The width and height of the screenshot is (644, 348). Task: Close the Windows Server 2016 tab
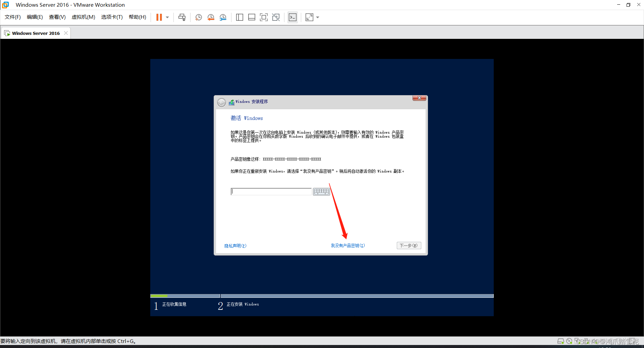(x=66, y=33)
